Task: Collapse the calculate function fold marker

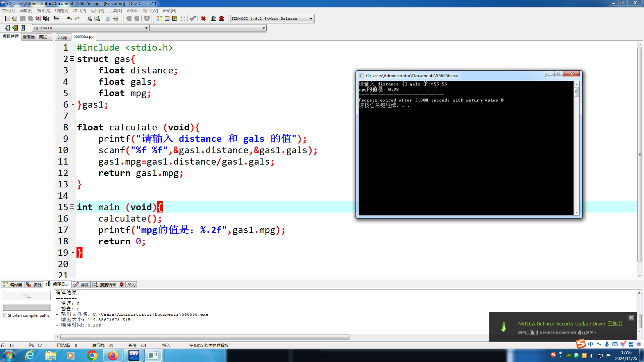Action: [72, 127]
